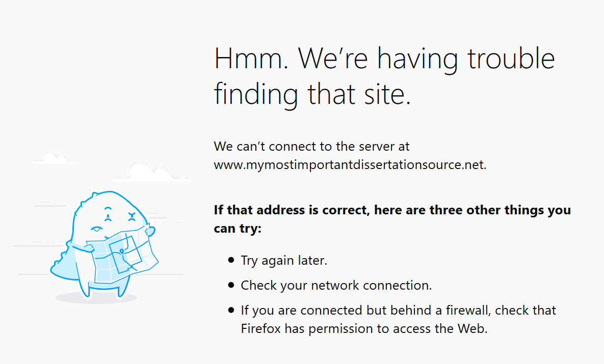Click the dinosaur's squinting crossed eye

pos(132,217)
